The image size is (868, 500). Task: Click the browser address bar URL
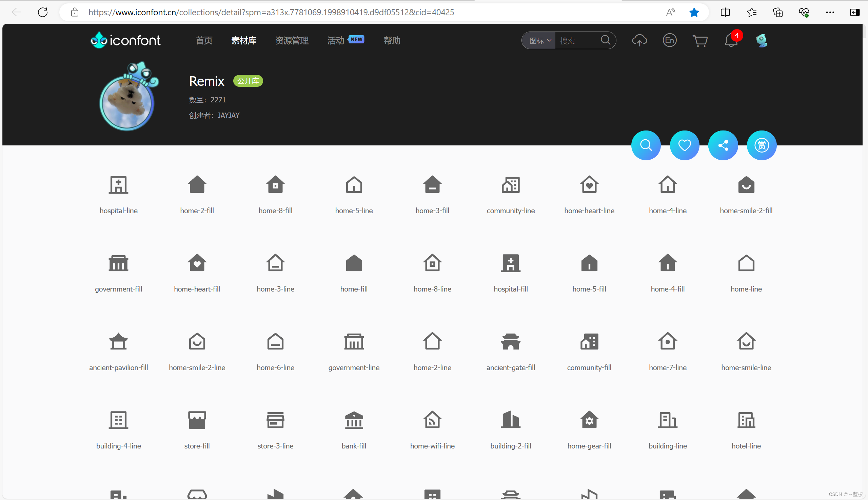271,12
